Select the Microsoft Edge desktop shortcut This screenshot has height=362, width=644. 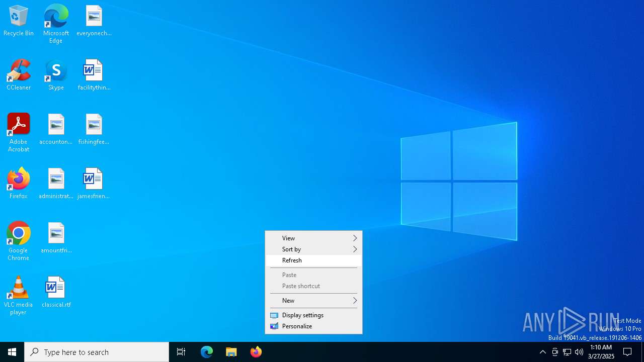56,24
